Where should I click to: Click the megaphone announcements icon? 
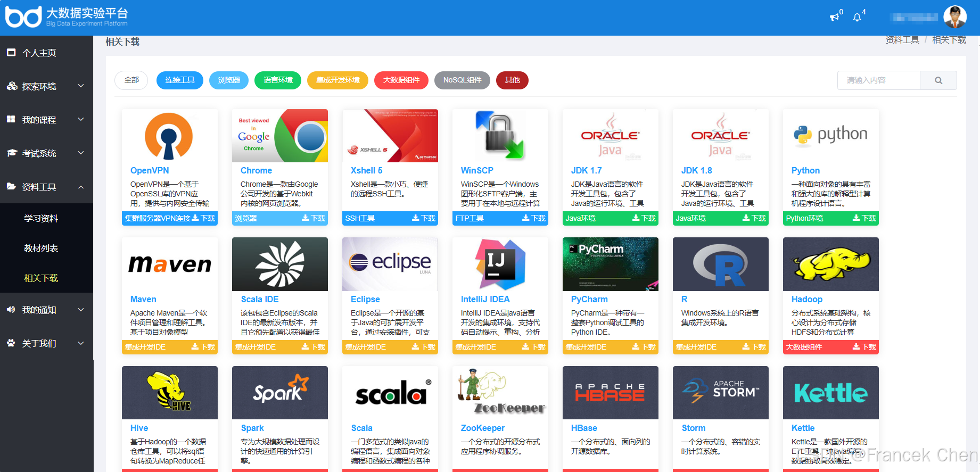pos(834,17)
